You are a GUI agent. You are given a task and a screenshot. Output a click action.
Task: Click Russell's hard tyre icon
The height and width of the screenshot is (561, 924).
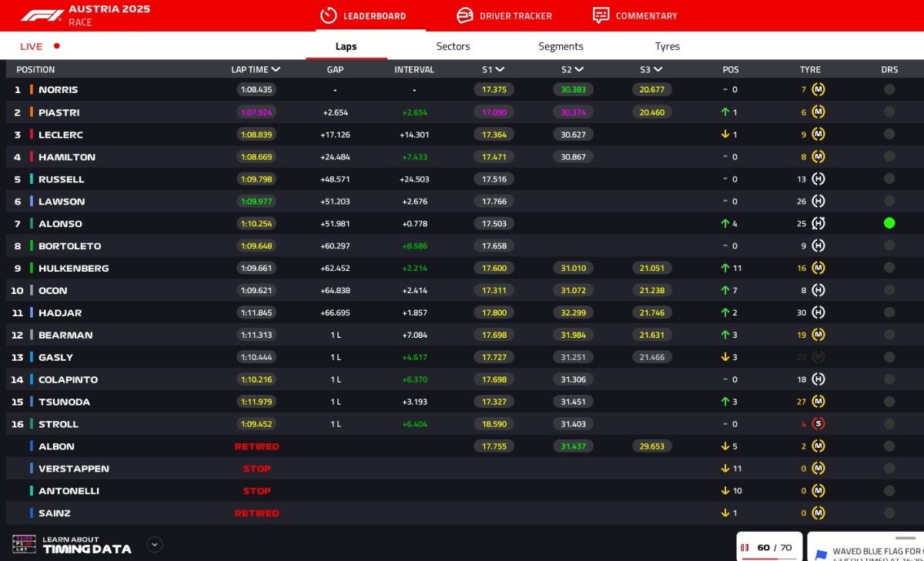(818, 179)
